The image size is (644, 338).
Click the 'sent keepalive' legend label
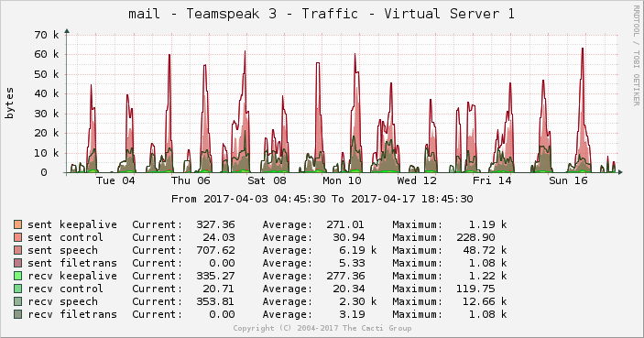pyautogui.click(x=72, y=224)
